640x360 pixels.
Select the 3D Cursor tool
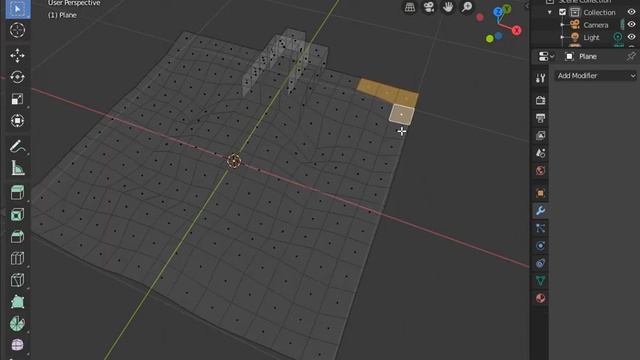pos(18,30)
